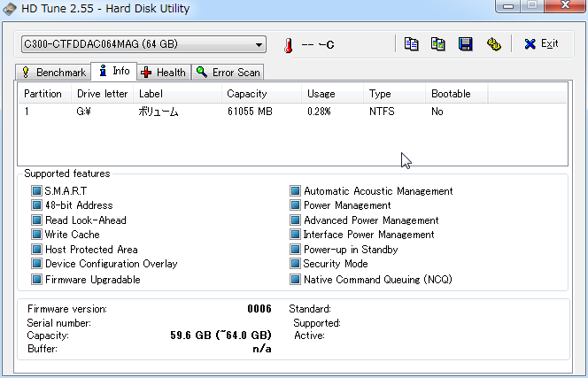Switch to the Health tab
The image size is (588, 378).
pos(163,72)
